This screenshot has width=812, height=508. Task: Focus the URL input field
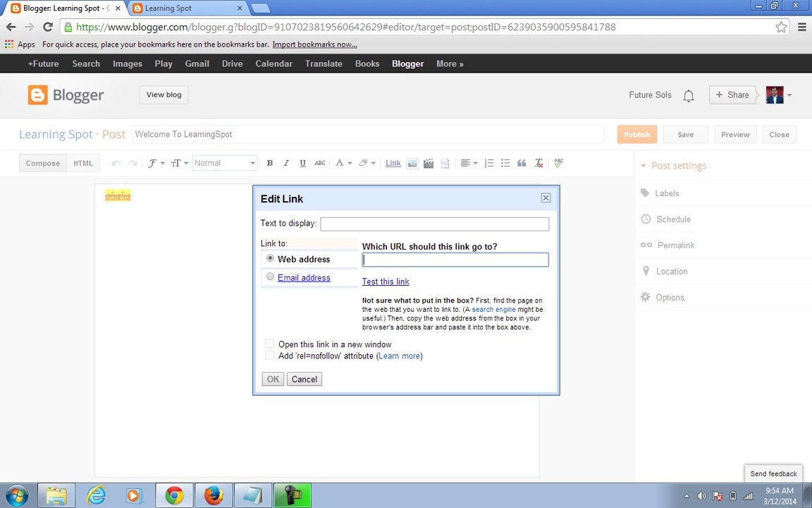(x=455, y=260)
